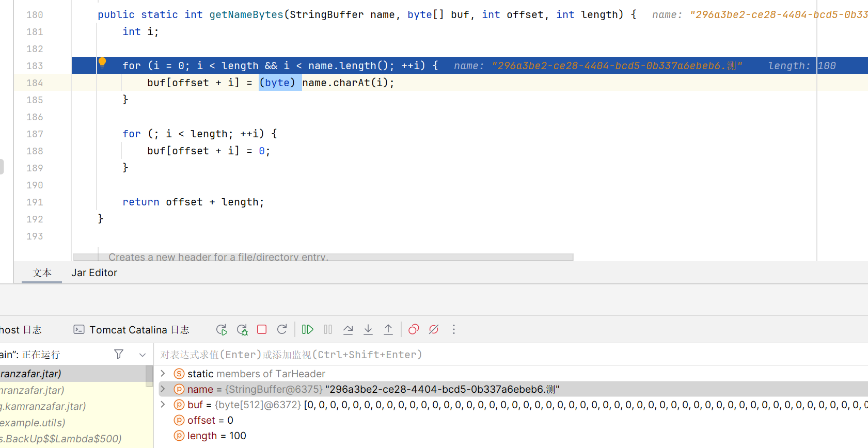
Task: Click the 'Creates a new header' doc comment
Action: click(x=218, y=257)
